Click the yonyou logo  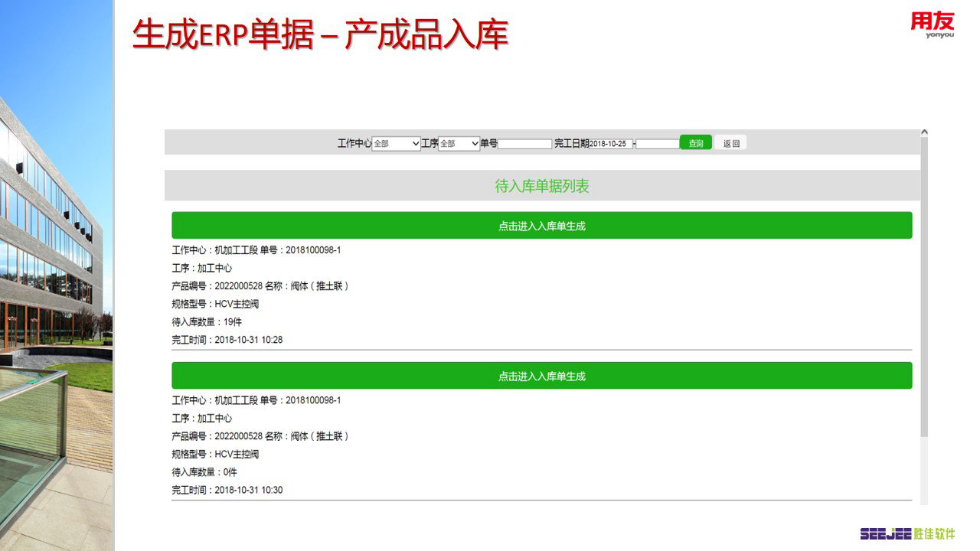pyautogui.click(x=932, y=25)
